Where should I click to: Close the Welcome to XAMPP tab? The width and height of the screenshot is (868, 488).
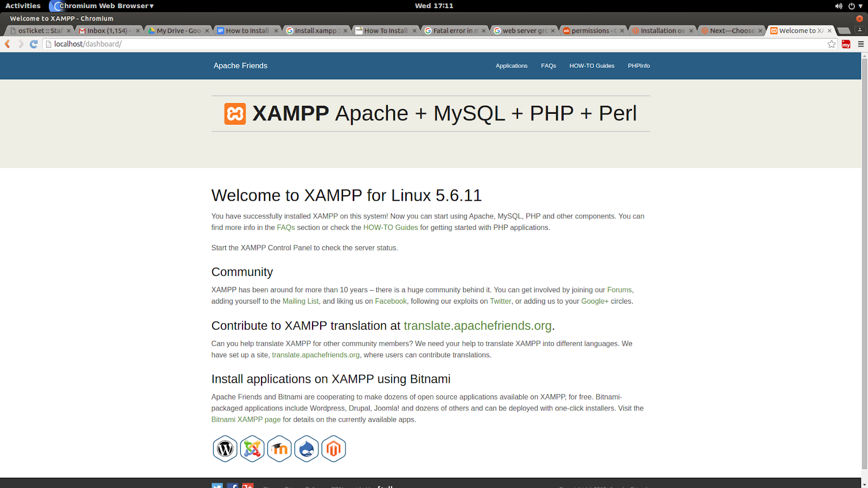829,31
